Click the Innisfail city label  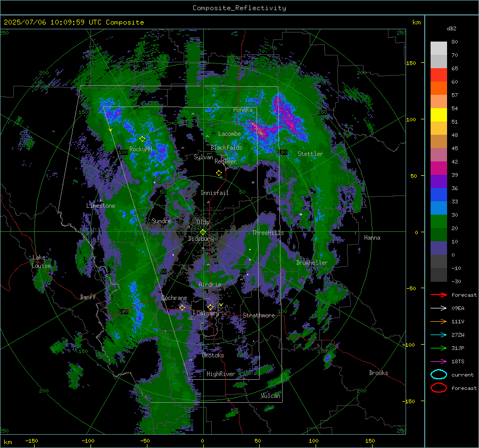[214, 193]
